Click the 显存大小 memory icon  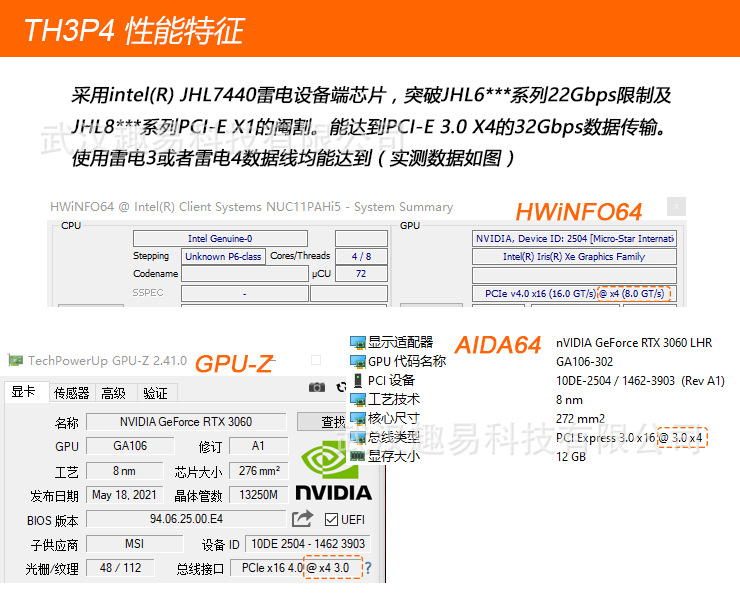click(x=358, y=456)
